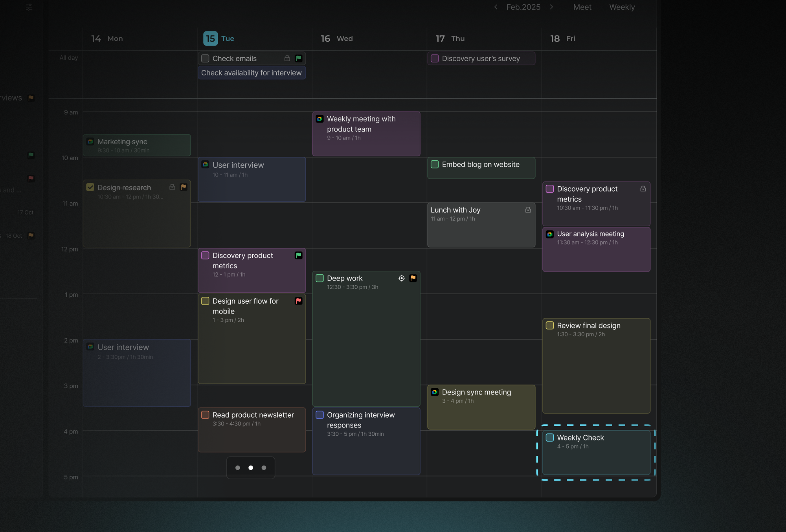Click Meet icon on Monday User interview
The width and height of the screenshot is (786, 532).
coord(90,347)
